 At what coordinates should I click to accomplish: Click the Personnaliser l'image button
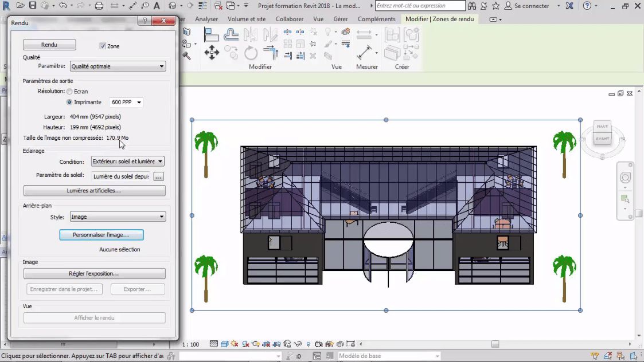101,235
